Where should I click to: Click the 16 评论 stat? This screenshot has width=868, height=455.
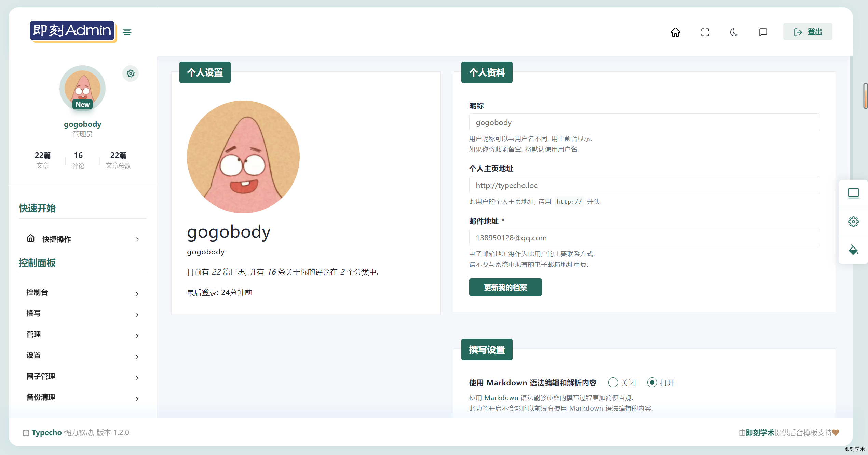click(78, 160)
